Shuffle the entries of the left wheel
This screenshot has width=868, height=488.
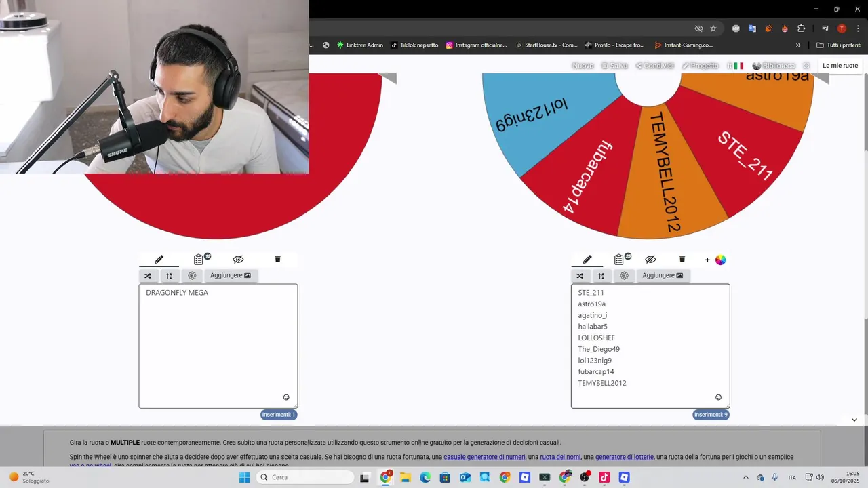click(148, 276)
